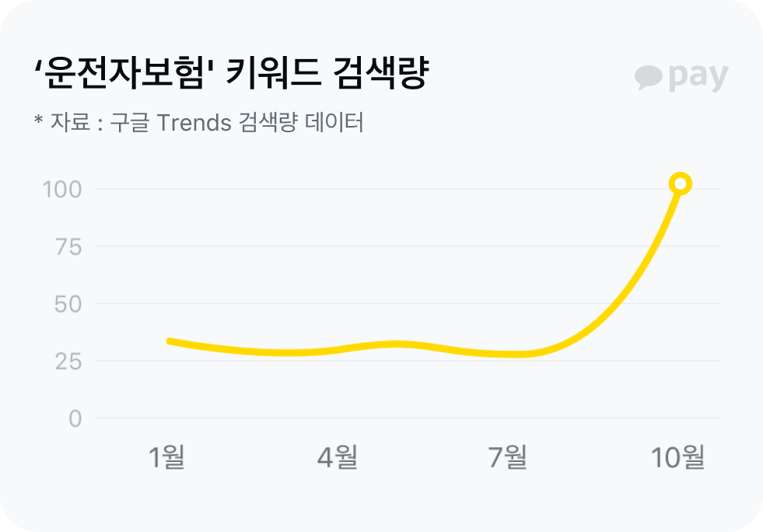Click the source note '구글 Trends 검색량 데이터'
Screen dimensions: 763x532
[236, 123]
